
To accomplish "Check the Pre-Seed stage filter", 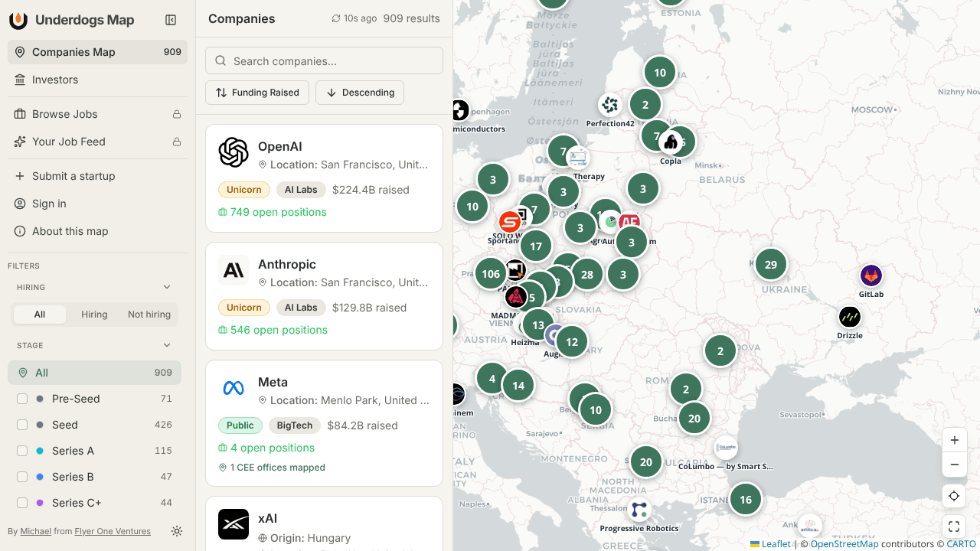I will (x=22, y=399).
